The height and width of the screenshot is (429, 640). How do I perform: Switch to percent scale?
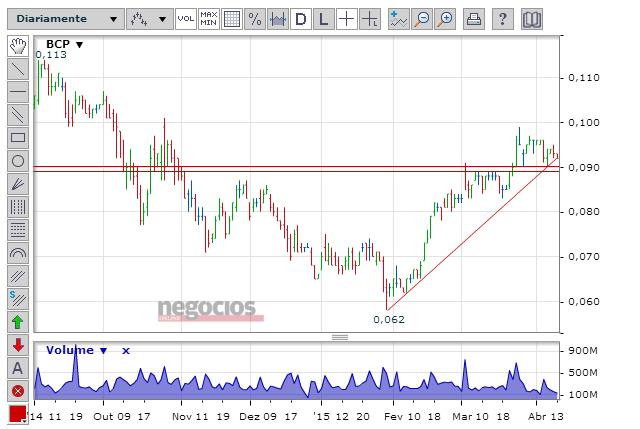point(255,19)
